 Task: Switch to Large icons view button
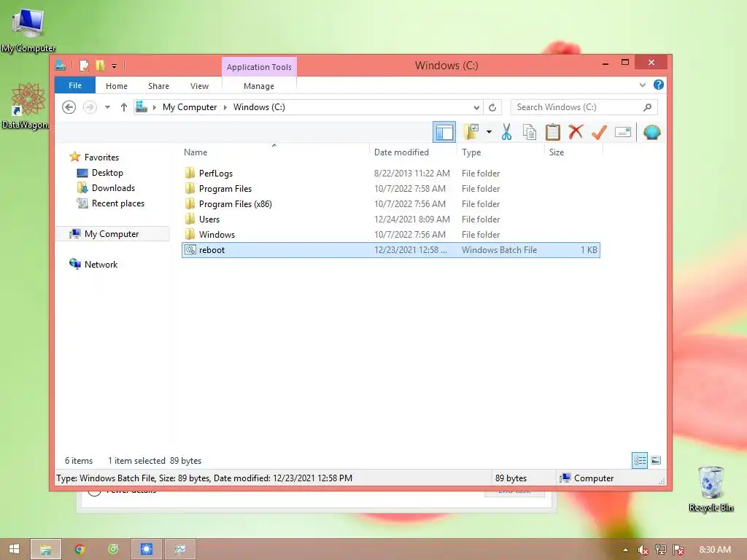tap(656, 461)
